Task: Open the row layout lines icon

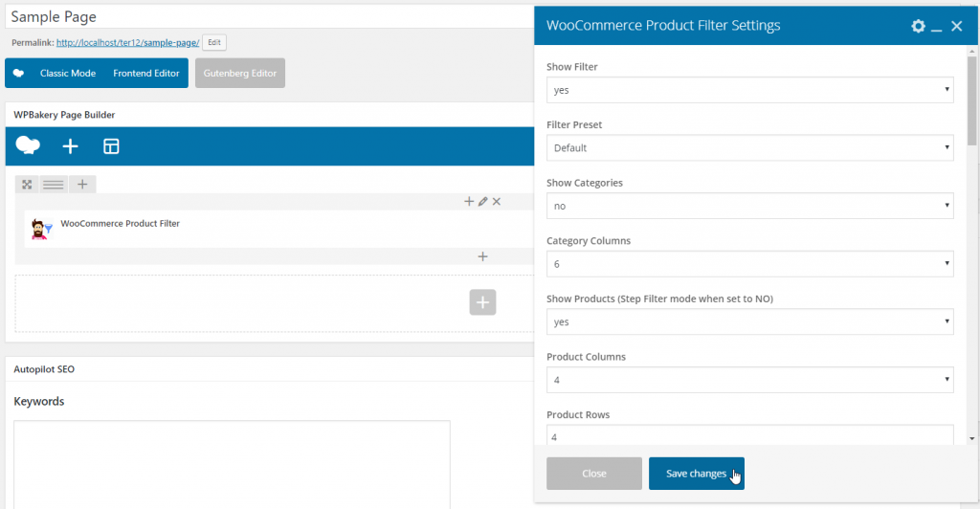Action: coord(54,185)
